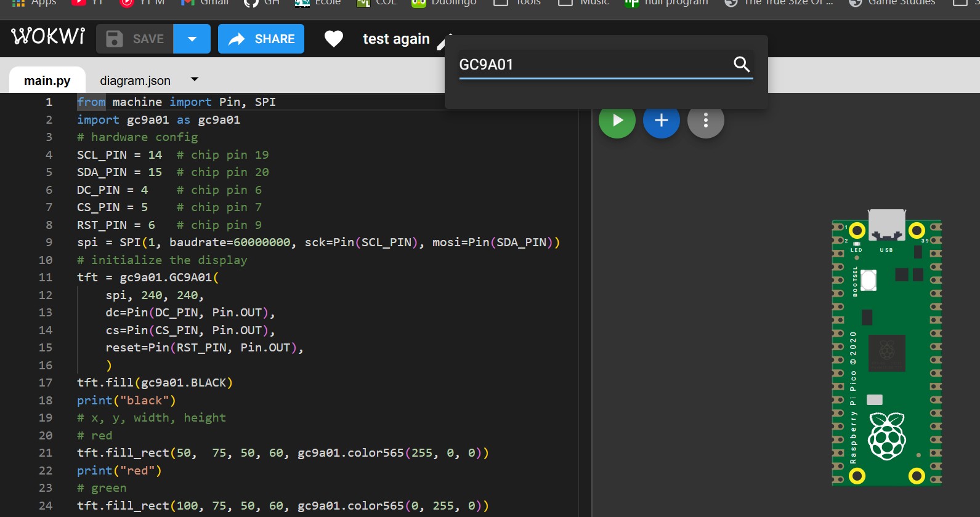980x517 pixels.
Task: Click the Share button
Action: (261, 39)
